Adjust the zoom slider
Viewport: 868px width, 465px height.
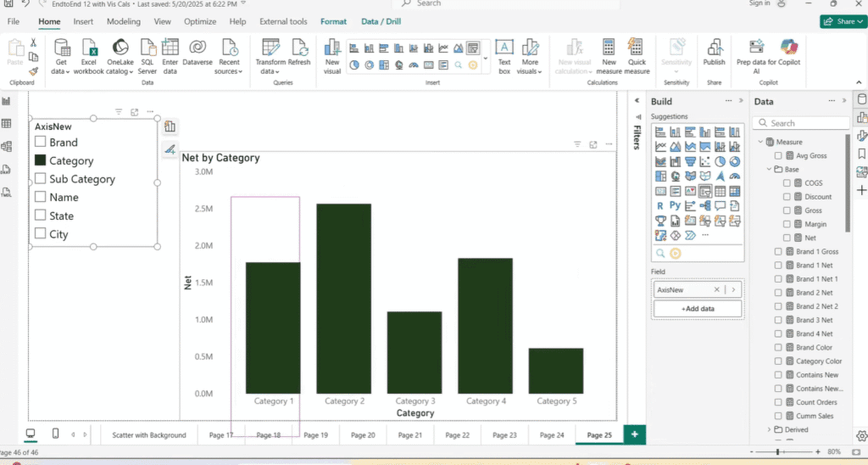[x=778, y=452]
